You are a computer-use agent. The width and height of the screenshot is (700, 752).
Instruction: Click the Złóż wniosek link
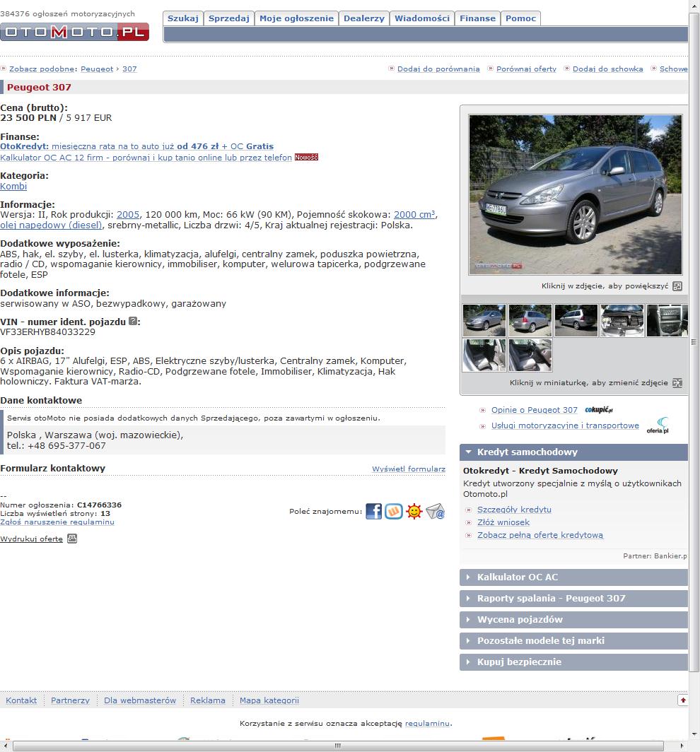point(503,522)
